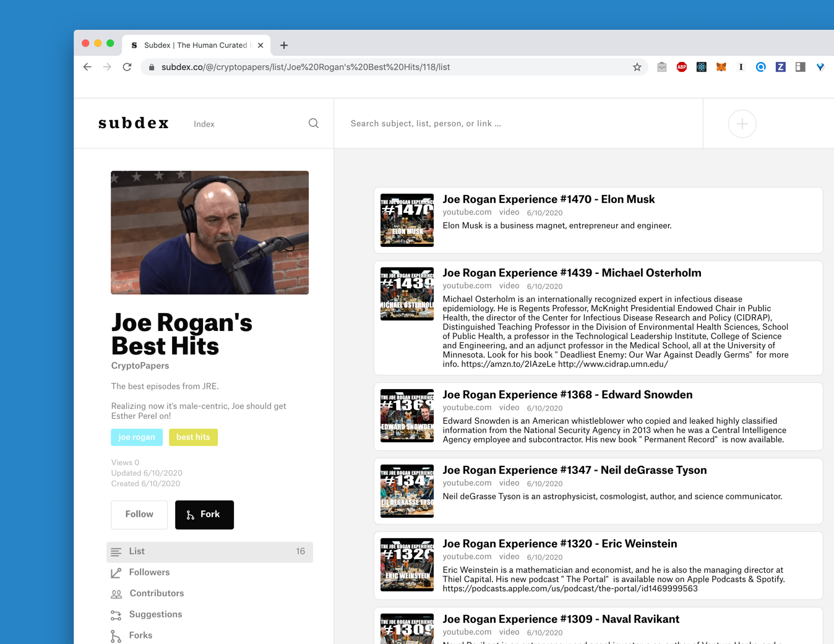This screenshot has height=644, width=834.
Task: Click the briefcase extension icon
Action: [661, 67]
